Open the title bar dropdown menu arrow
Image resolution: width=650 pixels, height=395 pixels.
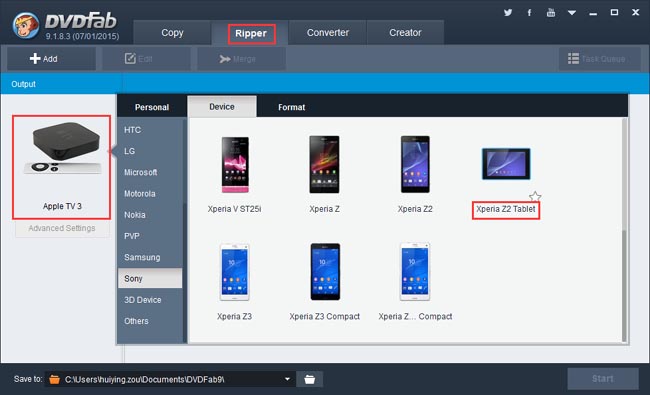[x=572, y=13]
